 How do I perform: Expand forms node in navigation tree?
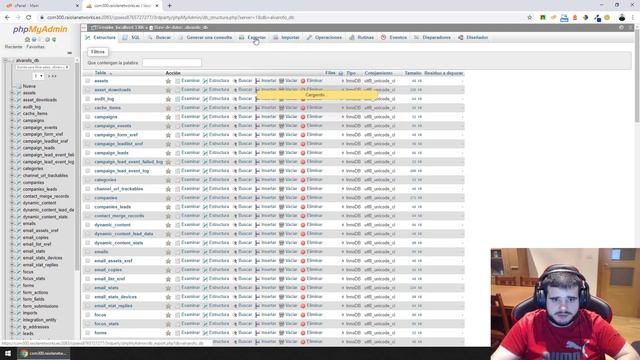[x=12, y=285]
